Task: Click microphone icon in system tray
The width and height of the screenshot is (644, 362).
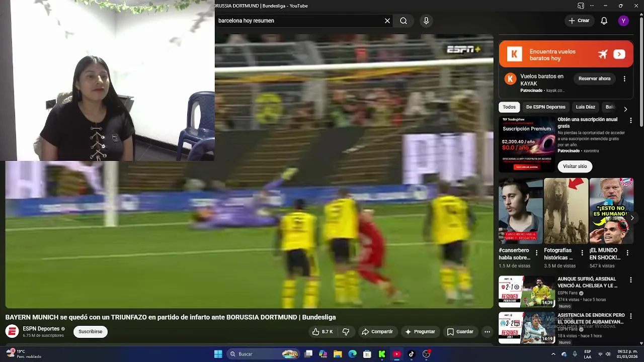Action: [x=575, y=354]
